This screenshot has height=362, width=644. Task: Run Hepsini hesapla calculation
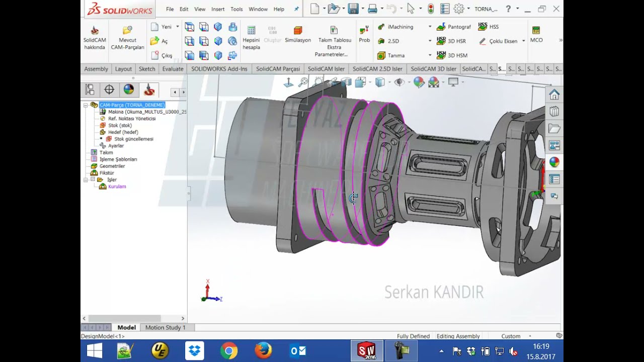[251, 38]
